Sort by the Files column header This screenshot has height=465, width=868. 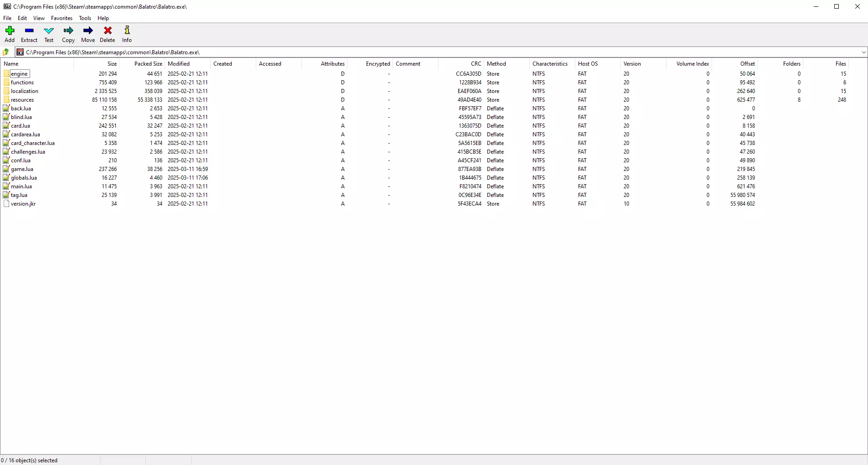[x=826, y=64]
